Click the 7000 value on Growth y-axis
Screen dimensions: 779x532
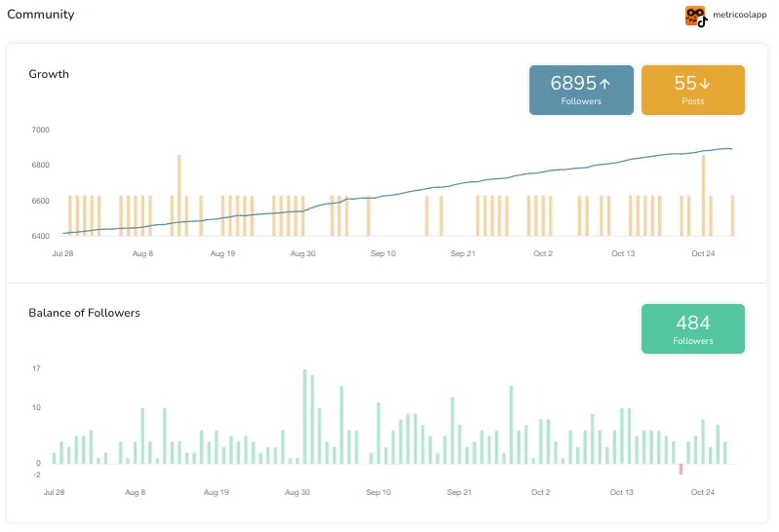coord(40,130)
